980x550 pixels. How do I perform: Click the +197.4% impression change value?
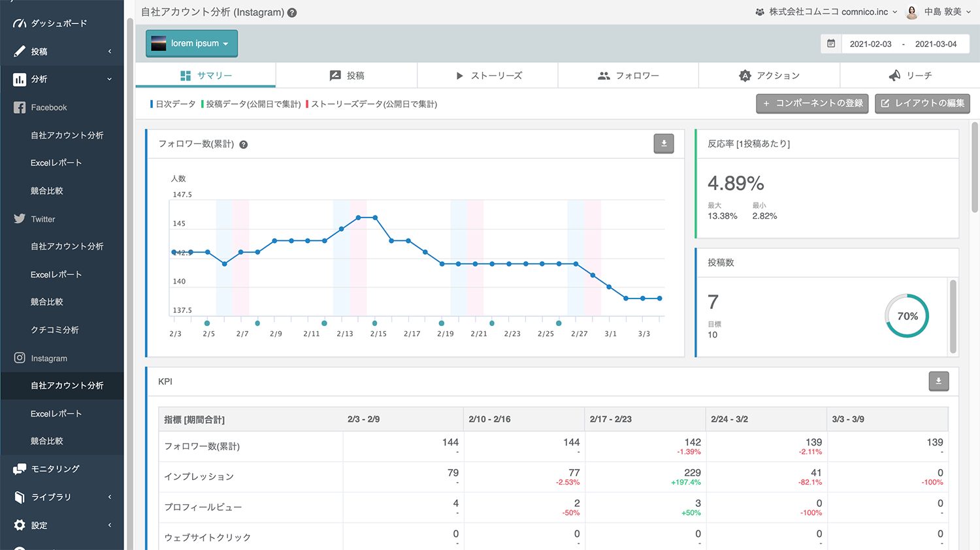click(686, 483)
